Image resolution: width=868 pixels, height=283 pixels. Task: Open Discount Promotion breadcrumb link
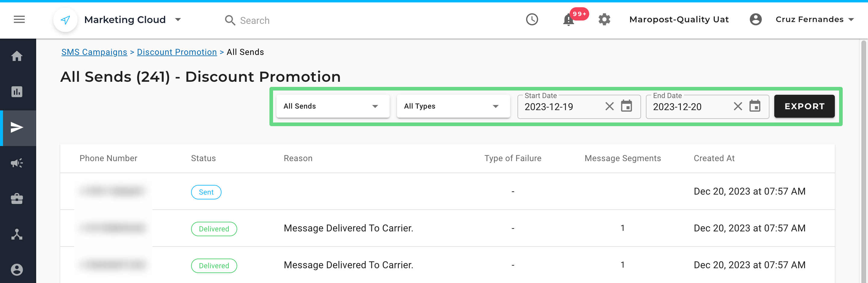[x=177, y=52]
